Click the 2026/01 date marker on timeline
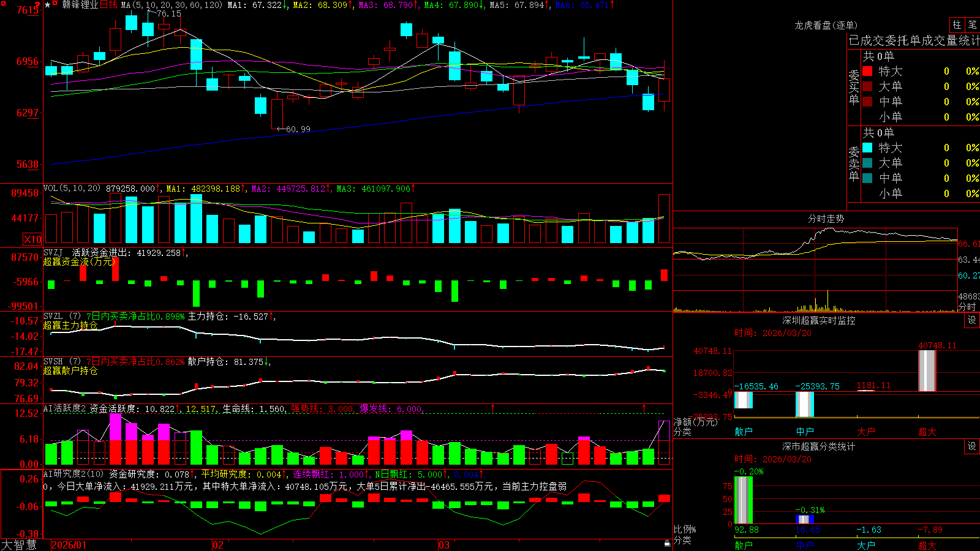The height and width of the screenshot is (551, 980). click(x=69, y=545)
